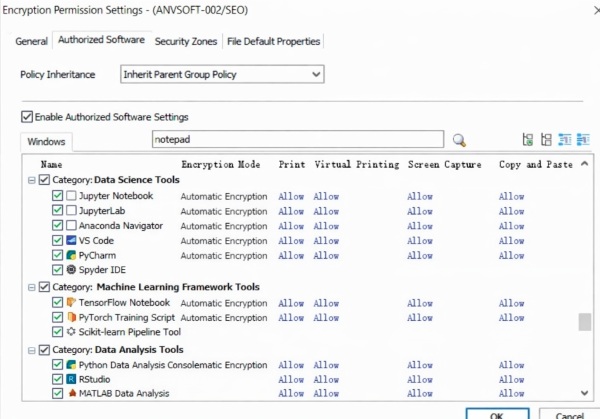
Task: Select the TensorFlow Notebook icon
Action: coord(71,302)
